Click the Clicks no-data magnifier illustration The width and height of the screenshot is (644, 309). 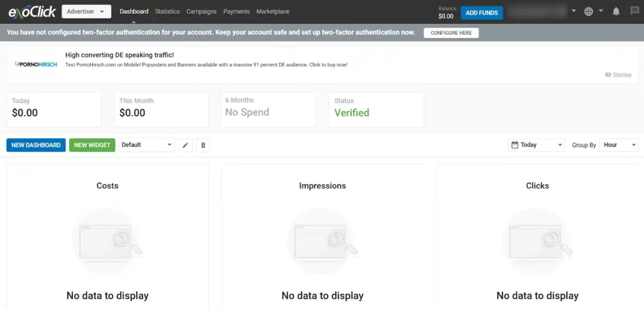click(x=537, y=242)
